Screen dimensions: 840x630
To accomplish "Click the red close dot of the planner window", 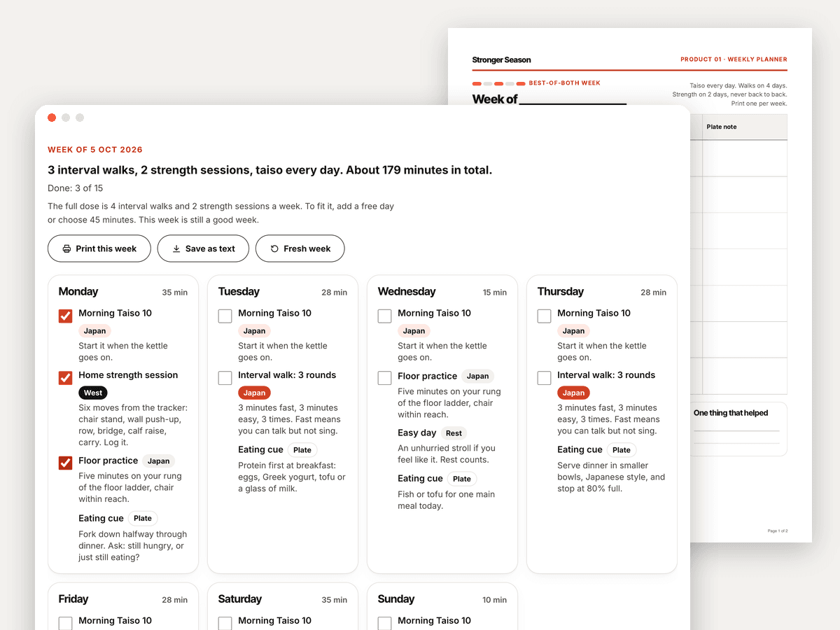I will 52,118.
